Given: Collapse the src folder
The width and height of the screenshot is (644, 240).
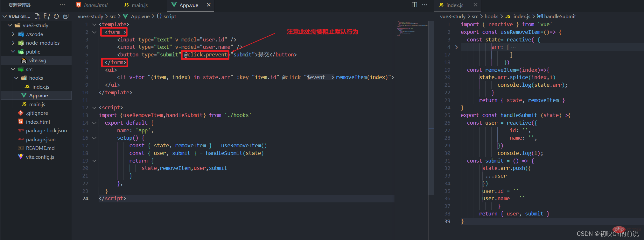Looking at the screenshot, I should [13, 69].
